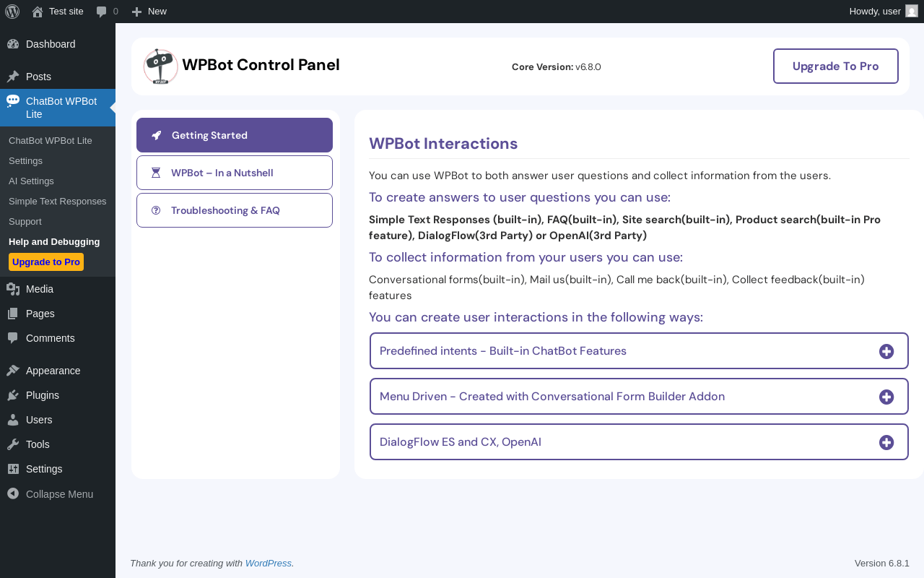Select Getting Started tab

tap(235, 135)
